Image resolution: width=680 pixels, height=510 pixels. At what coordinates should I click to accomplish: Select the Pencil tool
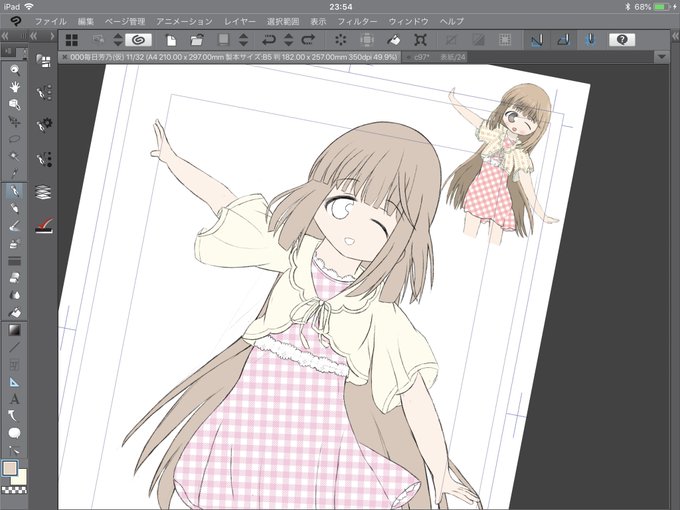click(15, 209)
